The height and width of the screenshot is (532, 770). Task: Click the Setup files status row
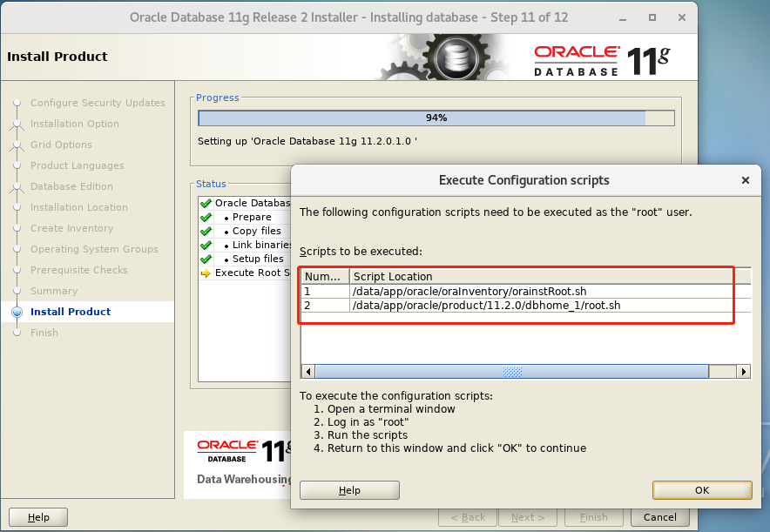245,259
